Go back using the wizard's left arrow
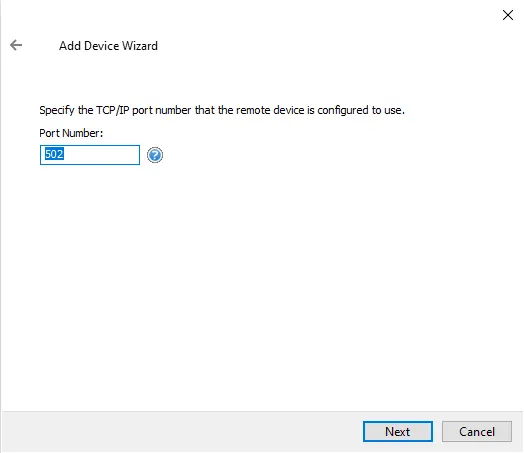The image size is (524, 453). (x=16, y=45)
